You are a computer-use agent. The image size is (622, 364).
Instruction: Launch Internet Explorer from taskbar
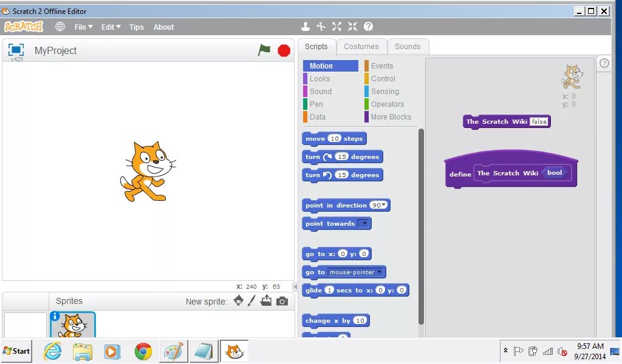(52, 351)
